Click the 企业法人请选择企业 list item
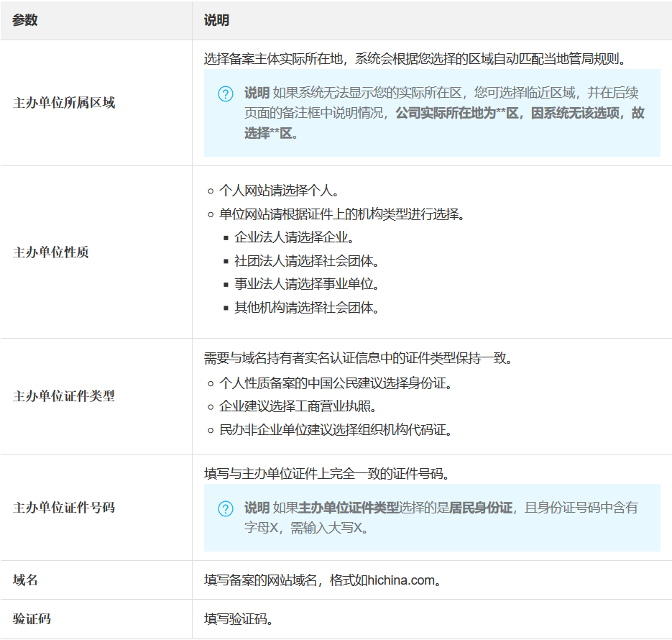 (x=294, y=237)
